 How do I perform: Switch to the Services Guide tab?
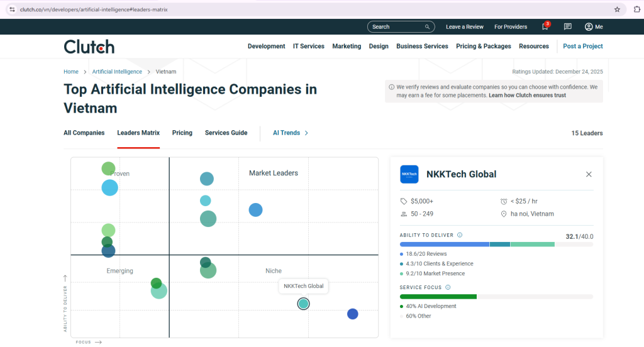click(x=226, y=133)
